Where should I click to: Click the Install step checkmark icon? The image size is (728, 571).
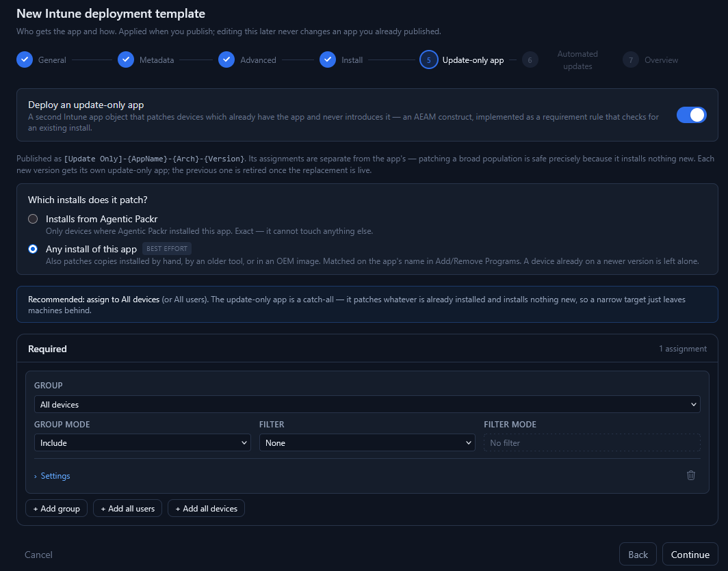328,60
